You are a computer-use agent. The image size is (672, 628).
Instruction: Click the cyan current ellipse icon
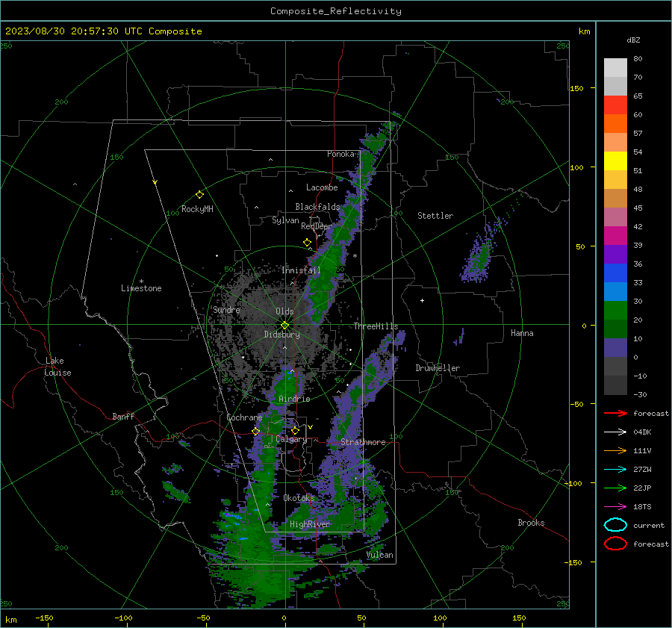click(x=615, y=525)
